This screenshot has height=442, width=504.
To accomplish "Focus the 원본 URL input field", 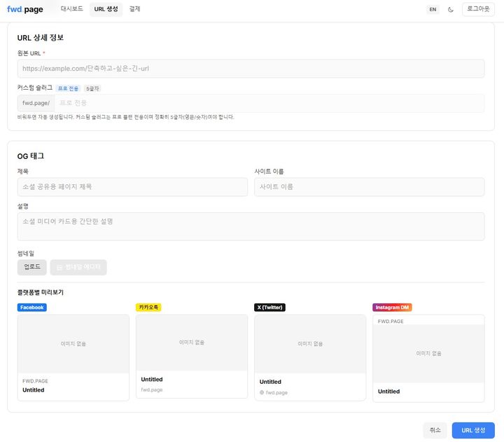I will (251, 69).
